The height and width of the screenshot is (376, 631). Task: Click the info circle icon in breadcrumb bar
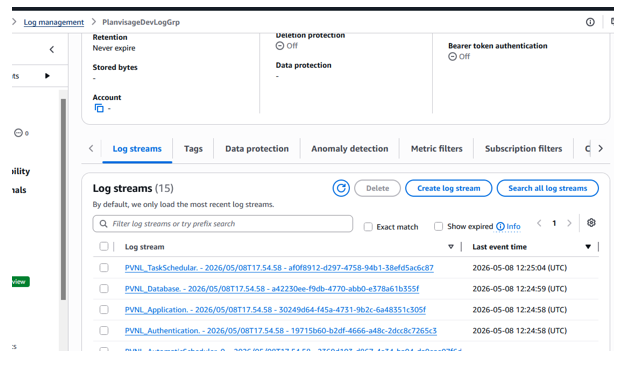click(590, 22)
